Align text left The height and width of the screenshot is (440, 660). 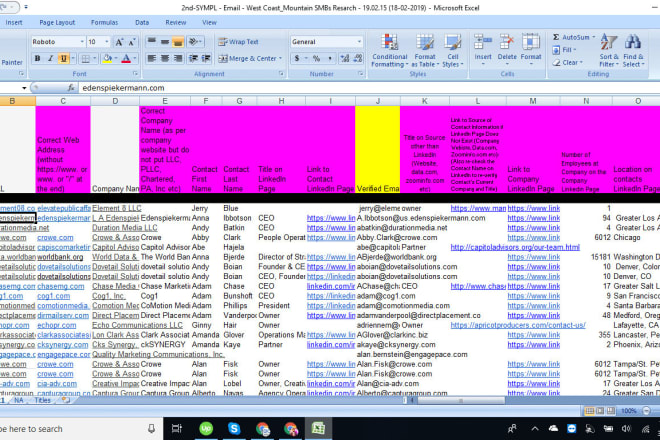click(152, 59)
